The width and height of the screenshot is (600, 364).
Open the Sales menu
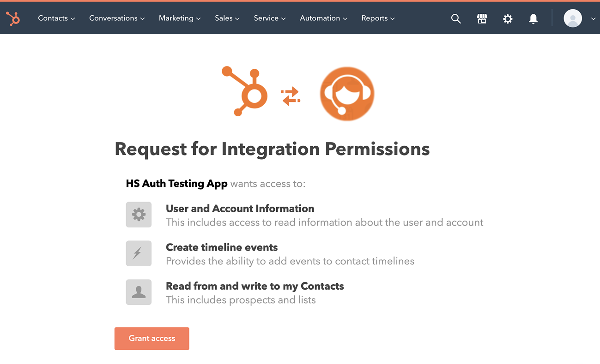click(x=227, y=18)
